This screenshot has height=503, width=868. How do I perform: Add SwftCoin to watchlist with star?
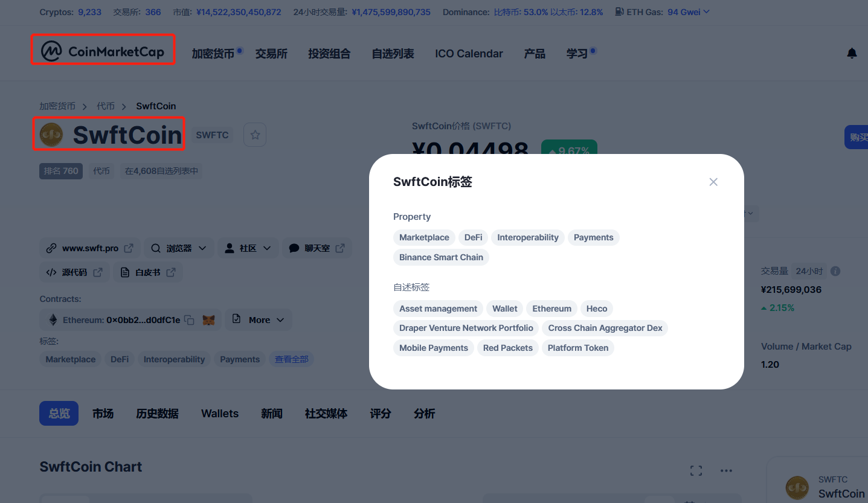click(255, 135)
